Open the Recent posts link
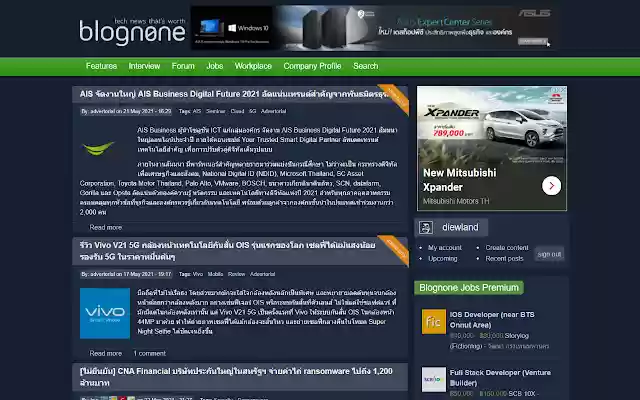The height and width of the screenshot is (400, 640). 504,259
